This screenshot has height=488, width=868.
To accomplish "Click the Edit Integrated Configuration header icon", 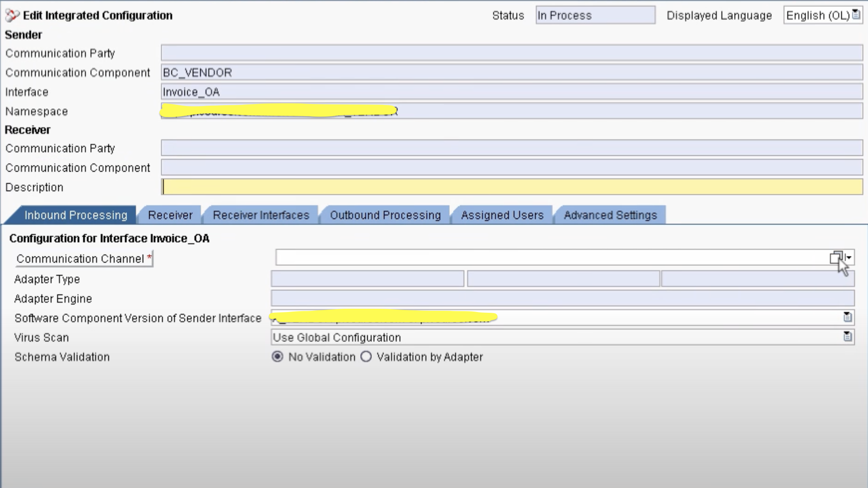I will [12, 15].
